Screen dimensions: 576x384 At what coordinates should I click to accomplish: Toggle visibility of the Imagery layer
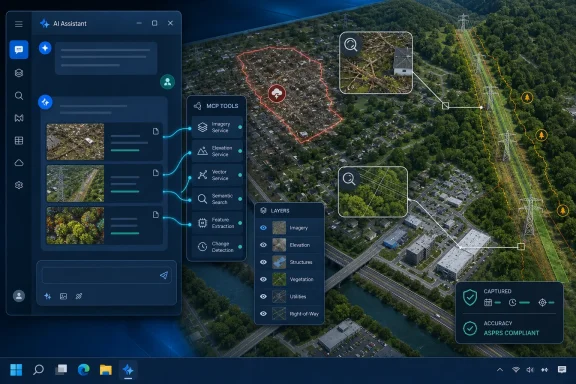263,228
